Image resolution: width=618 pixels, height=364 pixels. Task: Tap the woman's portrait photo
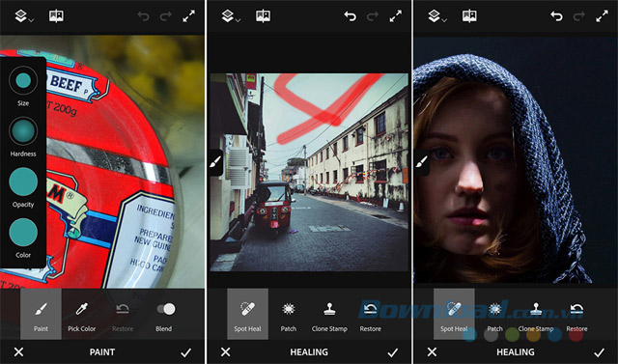click(x=516, y=160)
